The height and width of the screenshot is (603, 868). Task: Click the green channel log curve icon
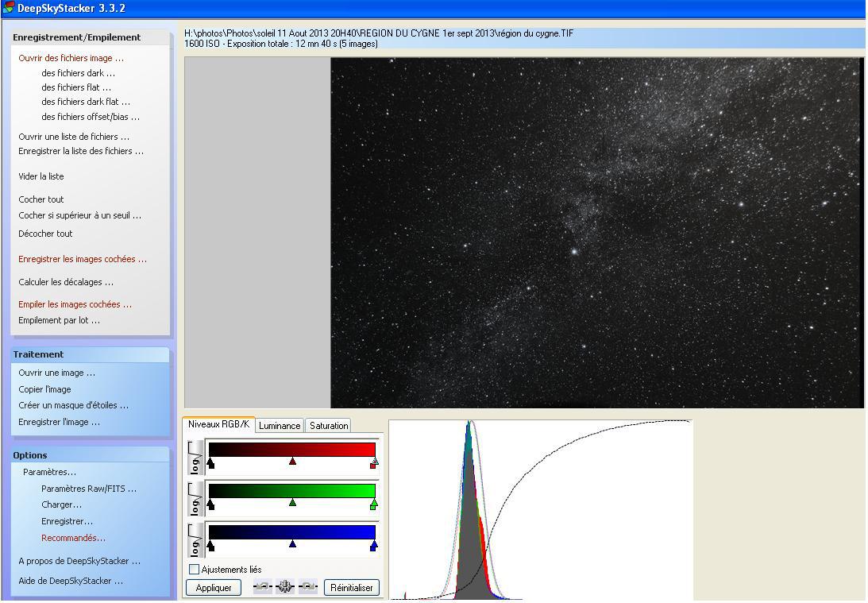pyautogui.click(x=195, y=500)
